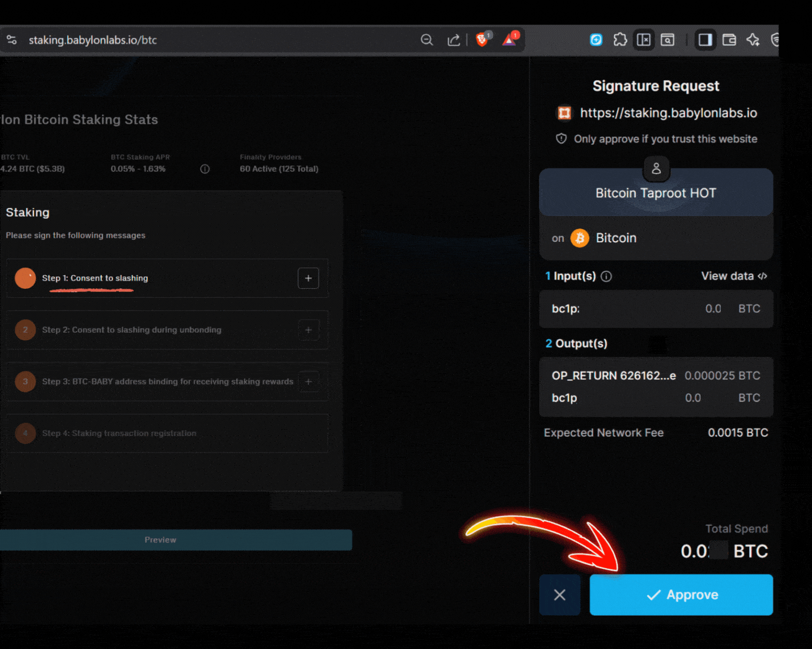Click the zoom-out magnifier in the address bar
Image resolution: width=812 pixels, height=649 pixels.
pos(427,40)
